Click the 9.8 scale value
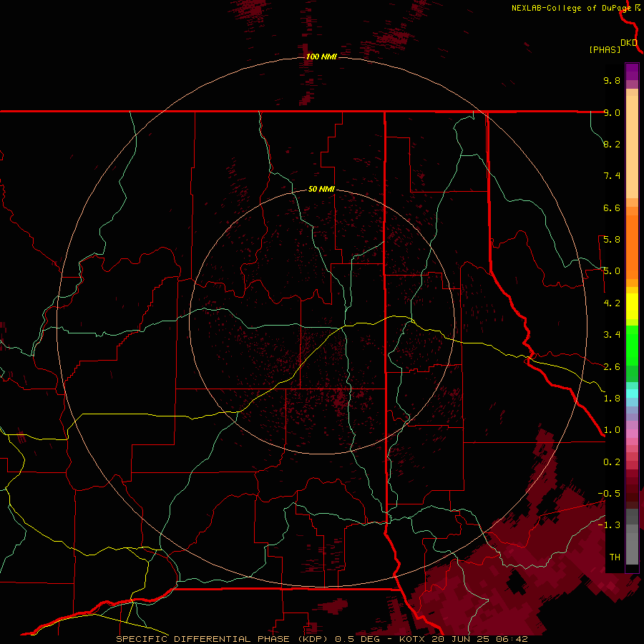Screen dimensions: 644x644 click(612, 80)
